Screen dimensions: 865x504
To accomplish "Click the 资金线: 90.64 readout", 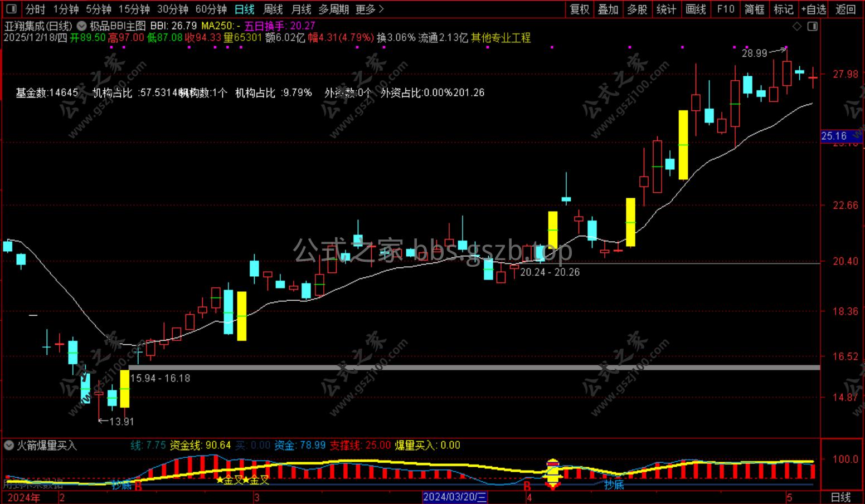I will pos(200,446).
